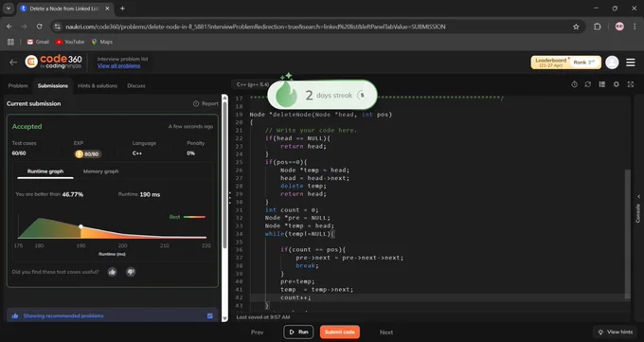Open the Discuss tab

coord(136,85)
